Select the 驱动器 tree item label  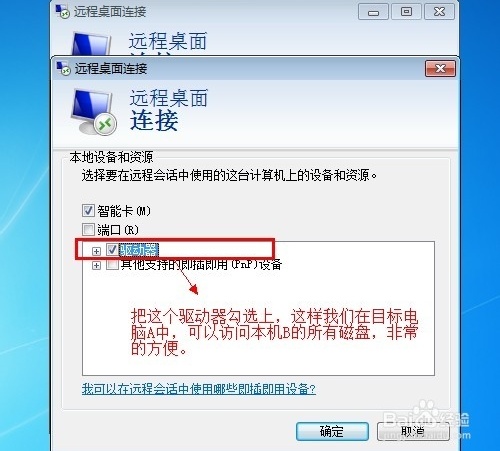coord(139,250)
